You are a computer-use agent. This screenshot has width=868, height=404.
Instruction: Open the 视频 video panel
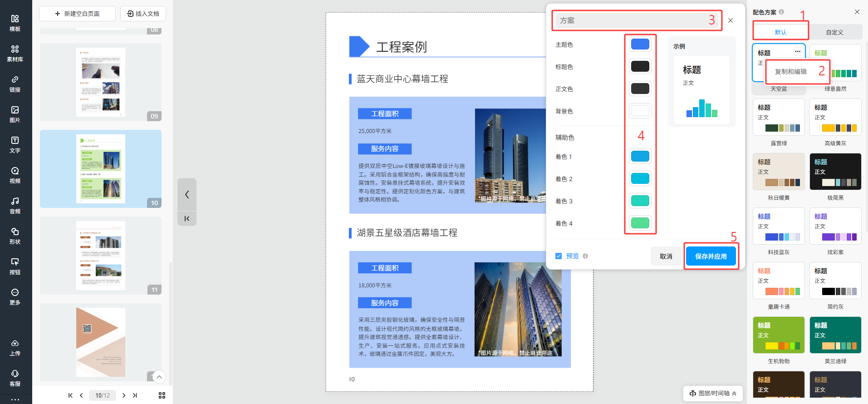coord(15,175)
